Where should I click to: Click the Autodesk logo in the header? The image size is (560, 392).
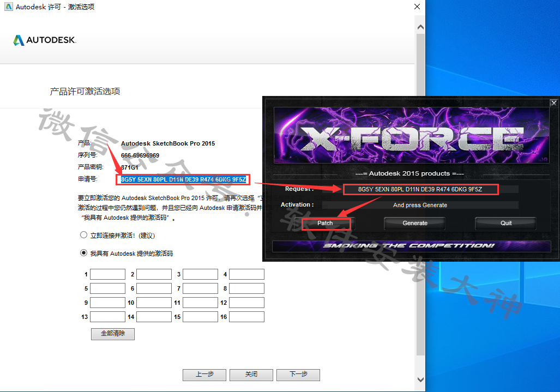[45, 40]
